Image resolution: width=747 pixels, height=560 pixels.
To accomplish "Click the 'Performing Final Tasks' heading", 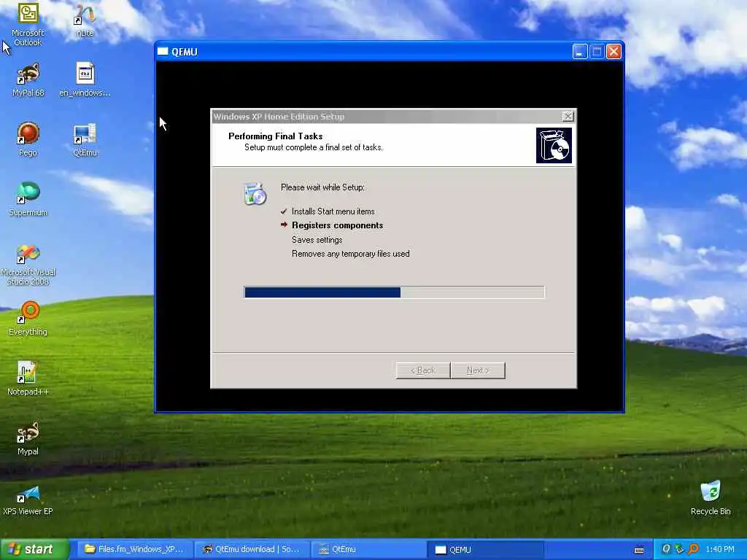I will [275, 136].
